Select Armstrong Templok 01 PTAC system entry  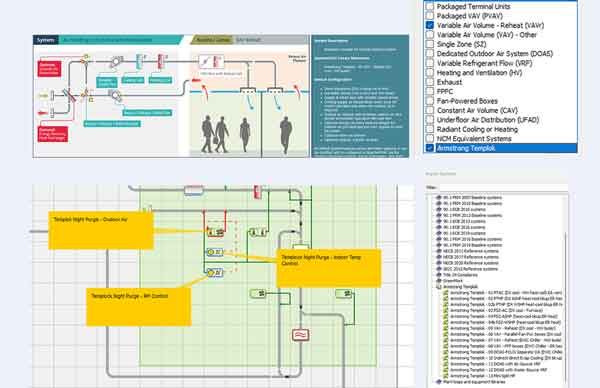[505, 293]
